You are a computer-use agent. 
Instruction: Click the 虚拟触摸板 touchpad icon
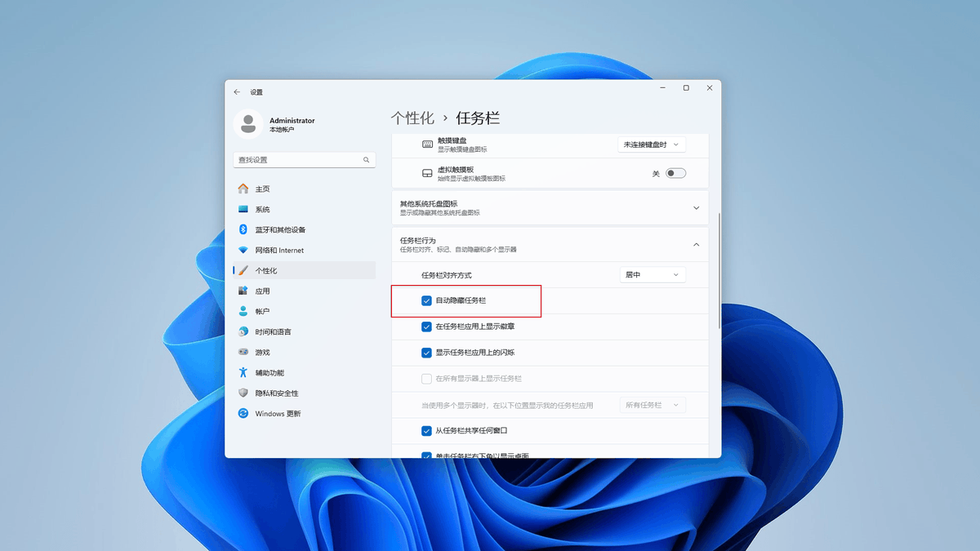click(427, 173)
